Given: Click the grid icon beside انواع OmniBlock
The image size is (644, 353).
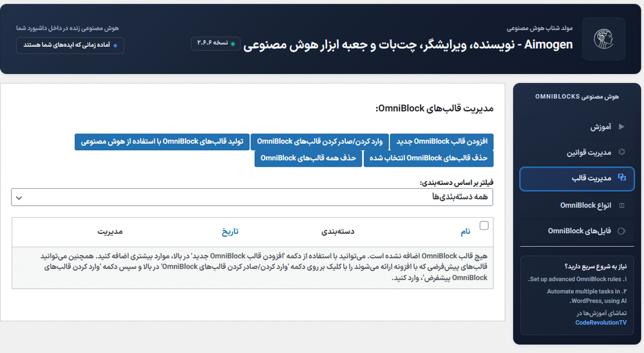Looking at the screenshot, I should (622, 205).
